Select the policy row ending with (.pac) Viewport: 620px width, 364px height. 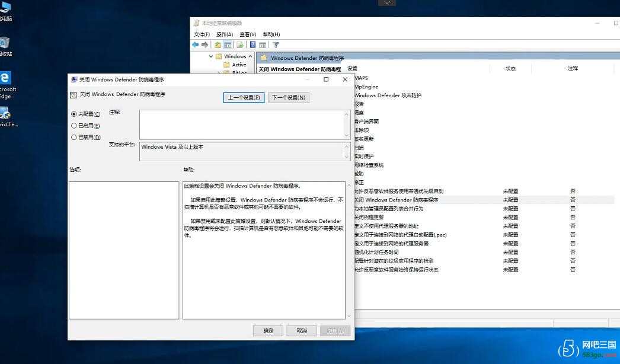click(x=484, y=235)
